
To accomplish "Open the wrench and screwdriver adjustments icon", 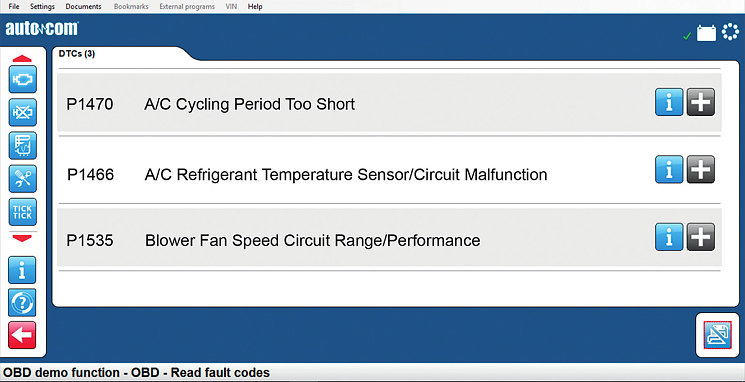I will click(x=22, y=179).
